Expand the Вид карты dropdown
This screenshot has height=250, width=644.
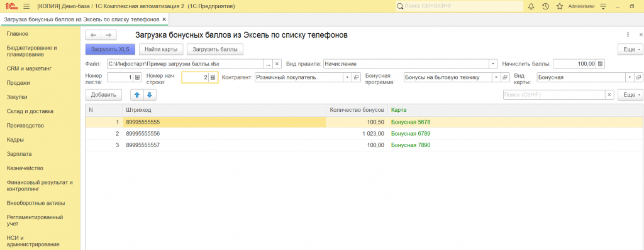click(630, 77)
